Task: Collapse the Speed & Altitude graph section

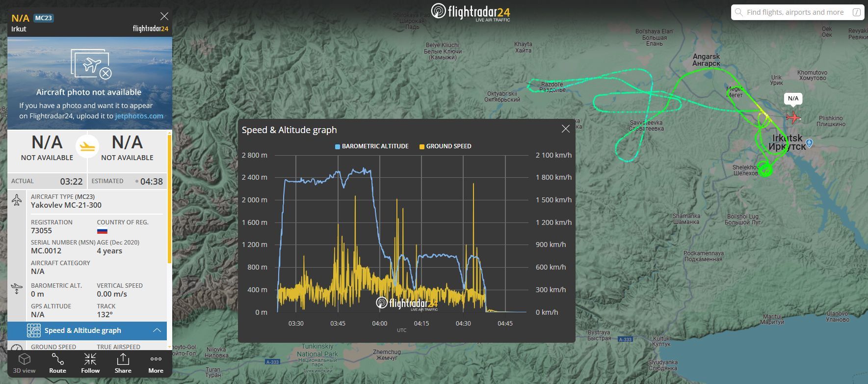Action: click(157, 330)
